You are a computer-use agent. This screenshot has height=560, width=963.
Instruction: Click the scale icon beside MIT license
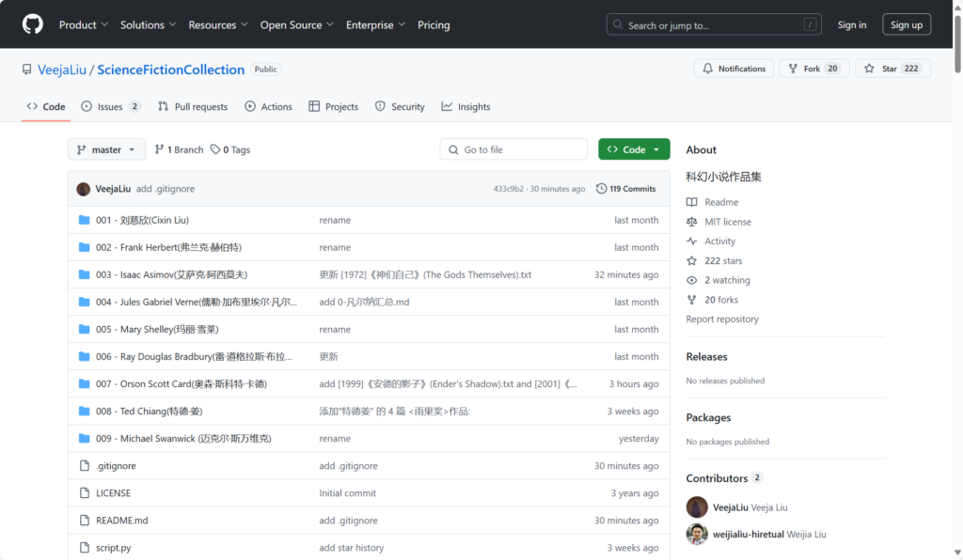(x=691, y=222)
